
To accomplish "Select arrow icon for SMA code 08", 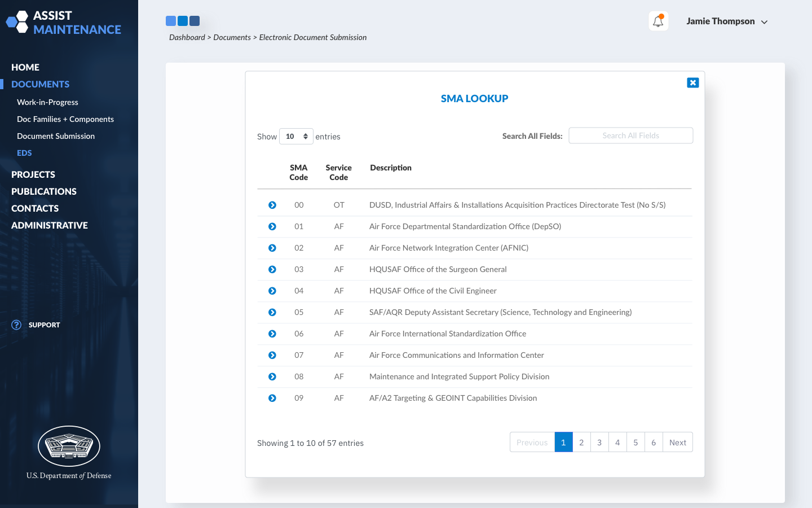I will 272,376.
